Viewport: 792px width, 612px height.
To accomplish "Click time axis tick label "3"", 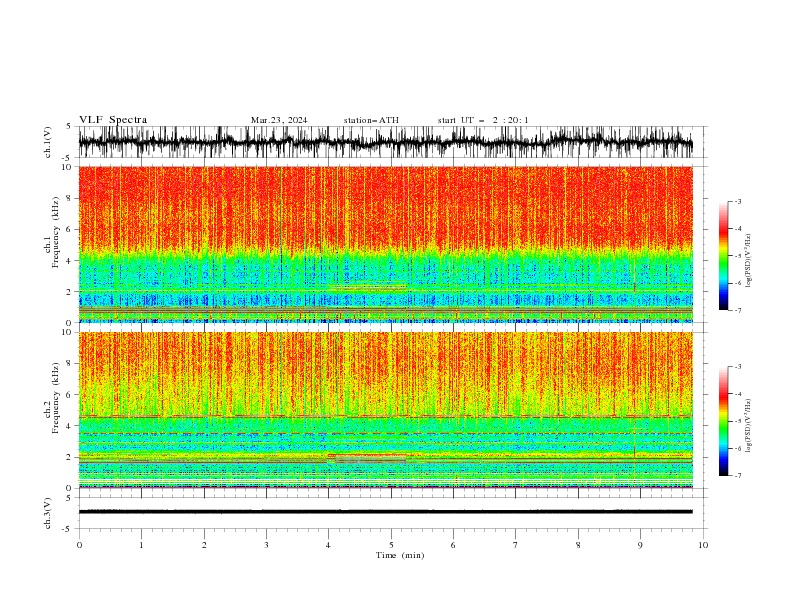I will 266,545.
